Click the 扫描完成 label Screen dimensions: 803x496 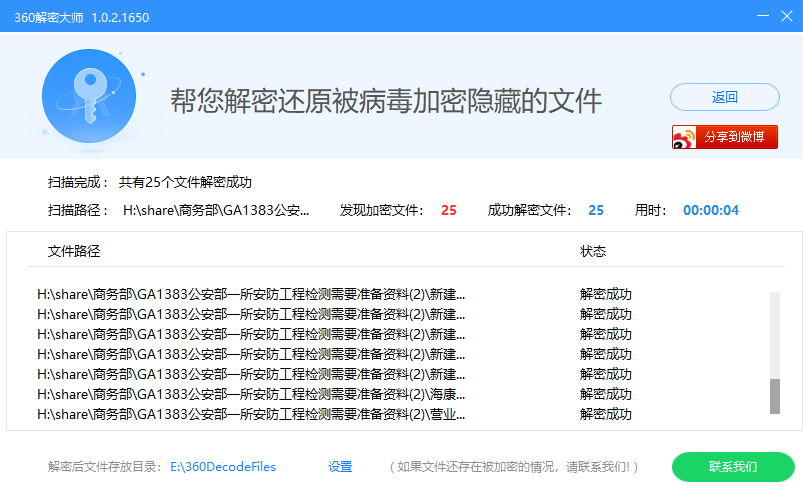click(78, 183)
